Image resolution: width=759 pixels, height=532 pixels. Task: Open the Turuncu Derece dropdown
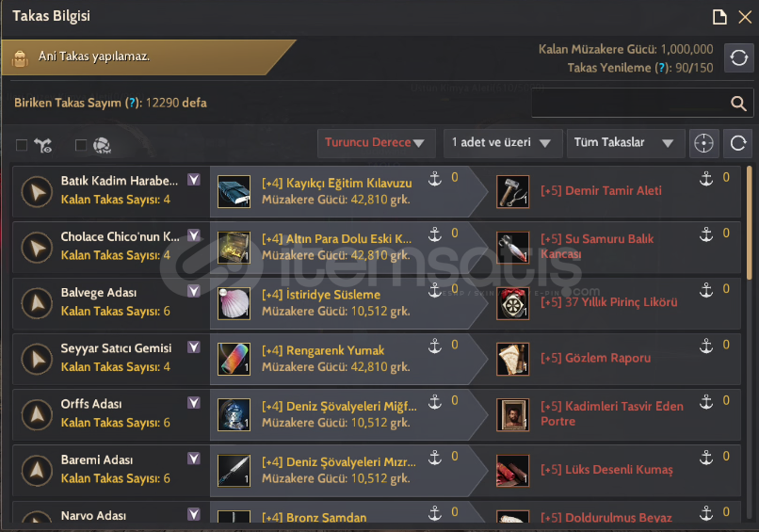pos(376,143)
